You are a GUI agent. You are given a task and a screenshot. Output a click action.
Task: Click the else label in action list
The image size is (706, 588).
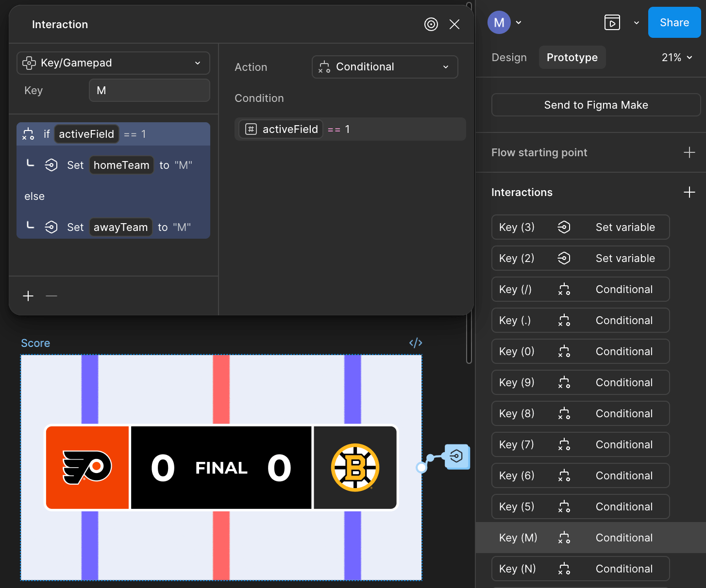pyautogui.click(x=34, y=196)
